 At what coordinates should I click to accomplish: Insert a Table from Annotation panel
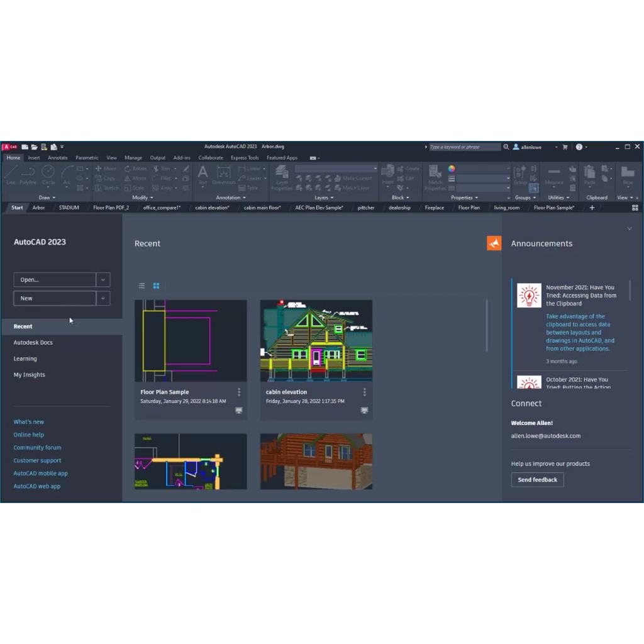(248, 188)
